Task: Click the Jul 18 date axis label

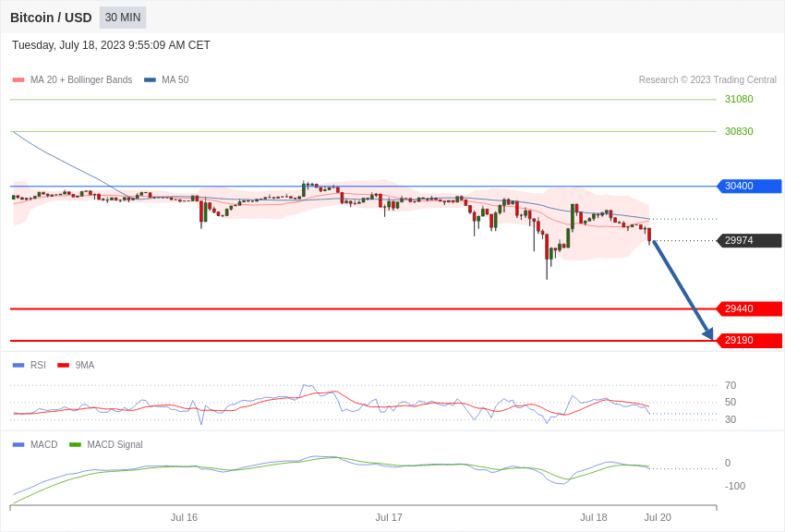Action: (x=594, y=517)
